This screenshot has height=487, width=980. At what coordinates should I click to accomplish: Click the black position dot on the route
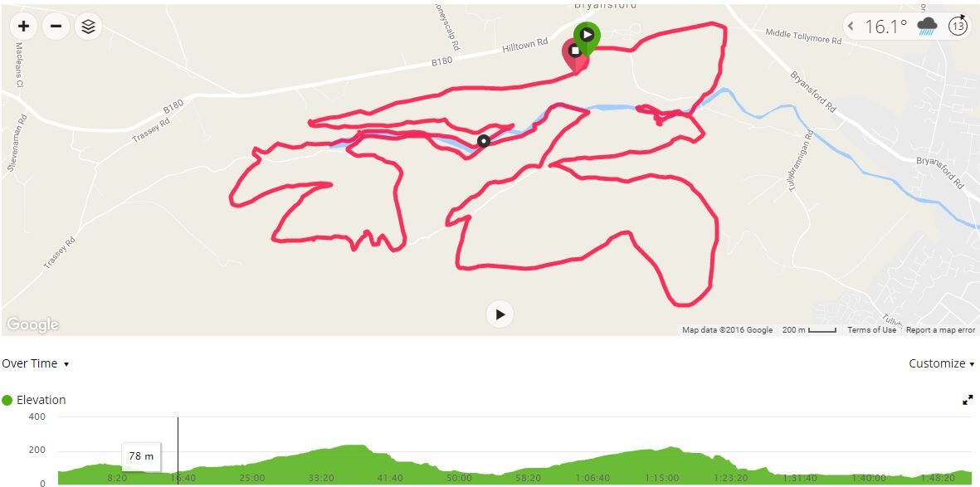point(483,141)
